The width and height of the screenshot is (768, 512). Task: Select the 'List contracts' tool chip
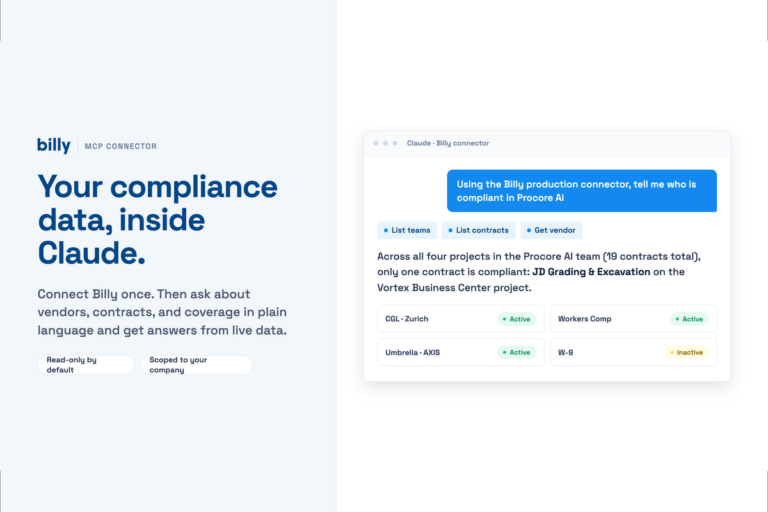pyautogui.click(x=478, y=230)
